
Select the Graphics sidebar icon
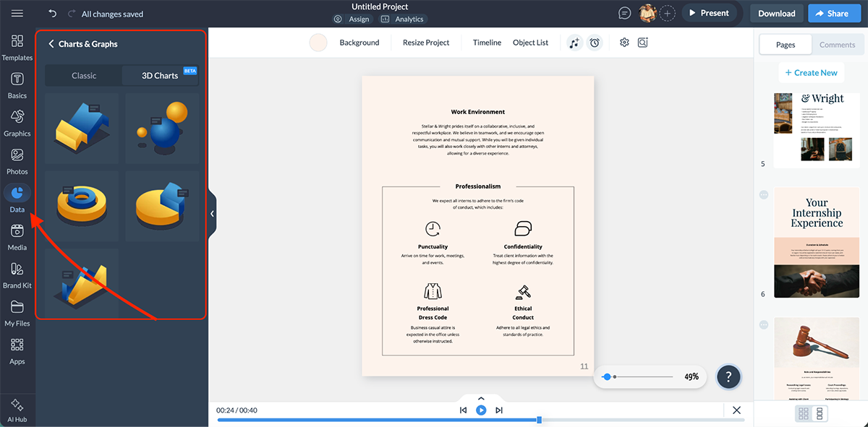point(17,120)
